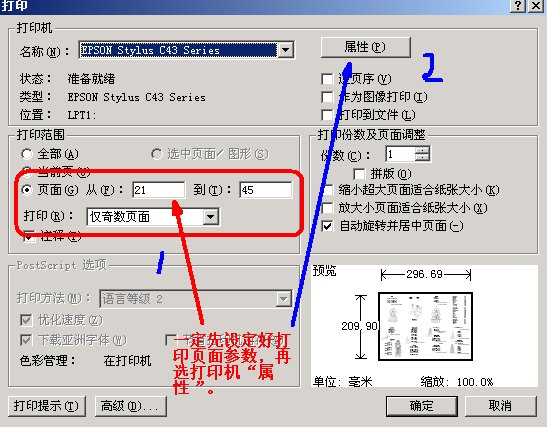Click the 到 to page input field

point(266,190)
